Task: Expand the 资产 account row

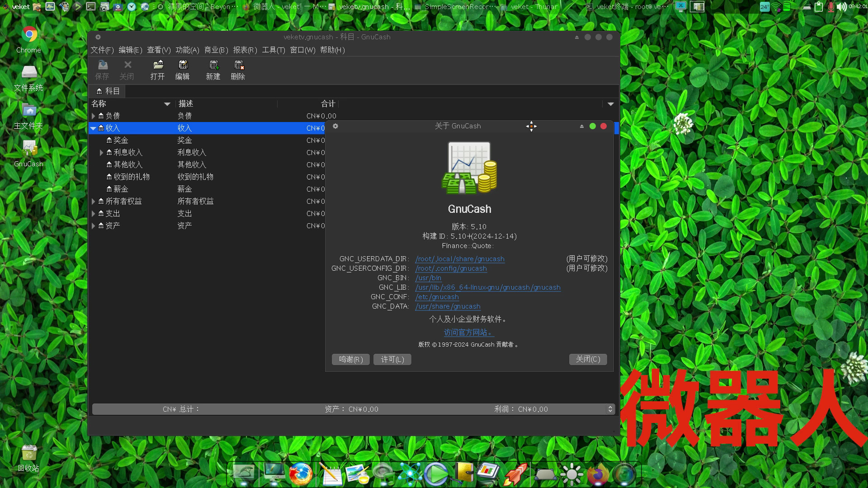Action: (94, 226)
